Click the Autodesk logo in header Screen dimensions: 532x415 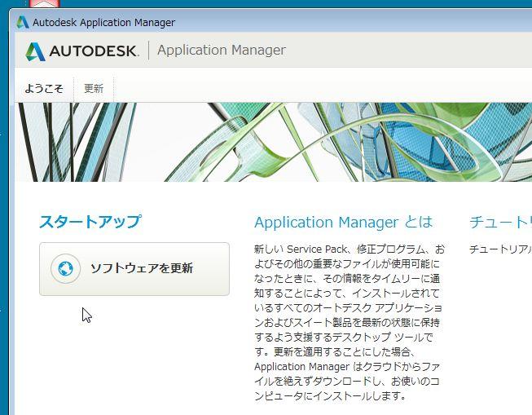pos(82,51)
